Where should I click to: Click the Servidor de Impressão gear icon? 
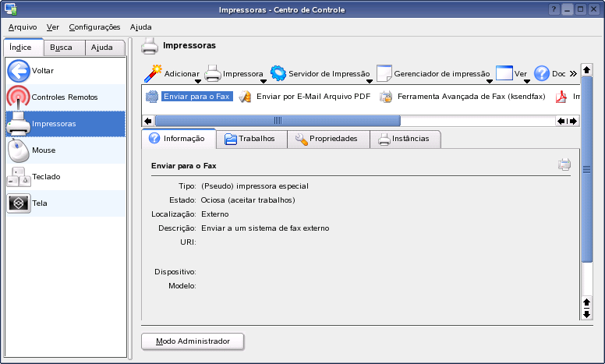[278, 73]
